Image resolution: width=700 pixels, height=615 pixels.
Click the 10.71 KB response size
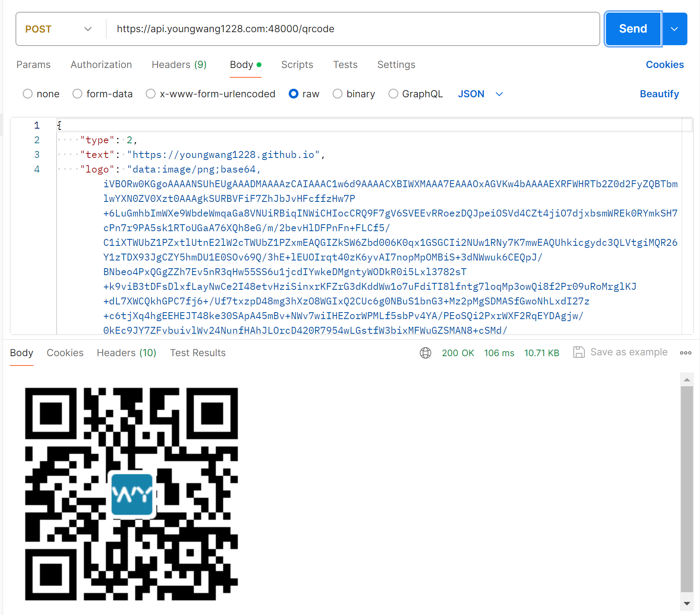click(542, 353)
